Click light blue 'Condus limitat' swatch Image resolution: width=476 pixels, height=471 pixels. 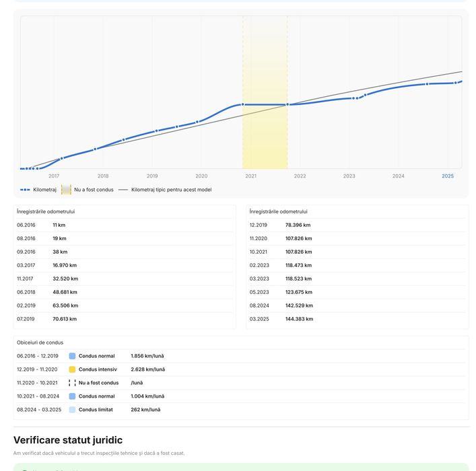[x=72, y=409]
